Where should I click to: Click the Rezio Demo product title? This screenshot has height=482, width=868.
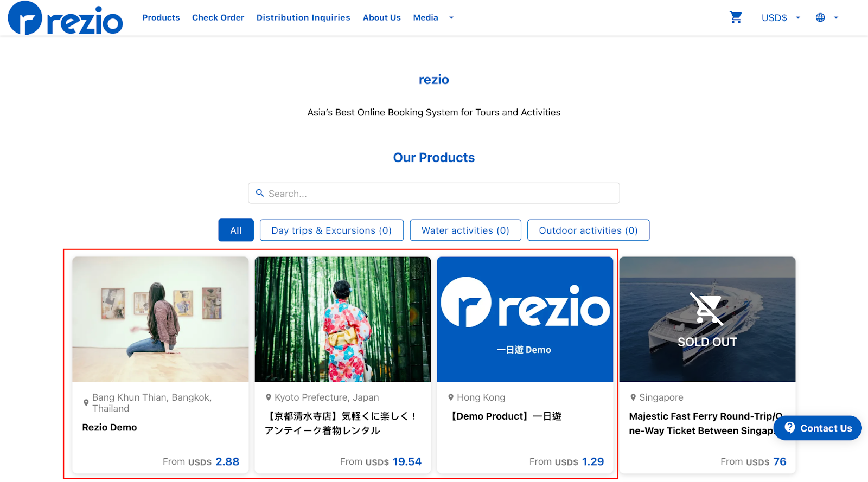point(110,427)
